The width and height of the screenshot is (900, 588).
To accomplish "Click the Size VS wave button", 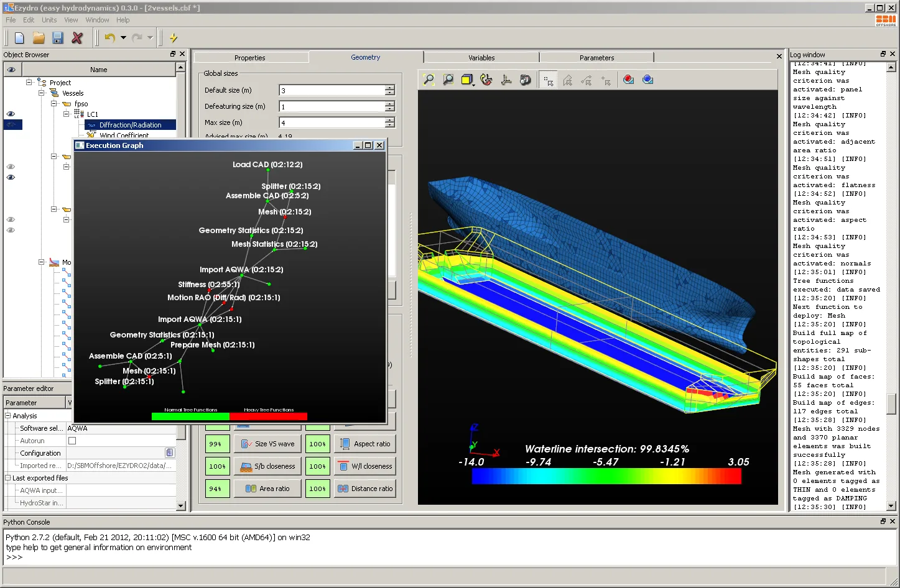I will [x=267, y=444].
